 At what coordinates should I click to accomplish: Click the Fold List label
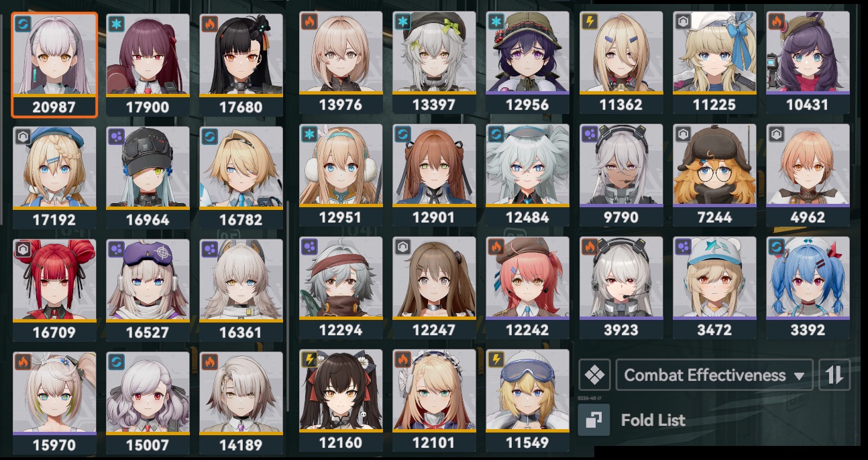pyautogui.click(x=653, y=420)
